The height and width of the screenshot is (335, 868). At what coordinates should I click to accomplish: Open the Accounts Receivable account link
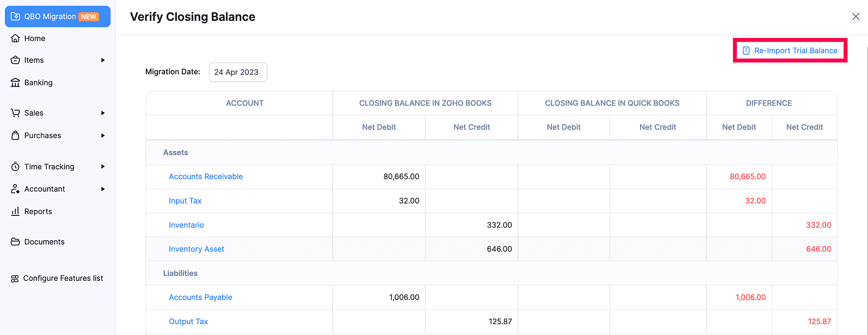click(x=206, y=176)
